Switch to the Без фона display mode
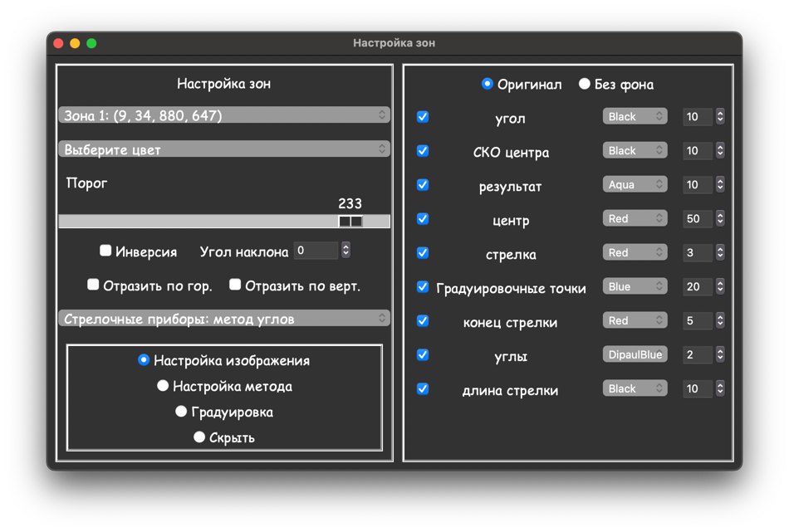 click(x=585, y=84)
